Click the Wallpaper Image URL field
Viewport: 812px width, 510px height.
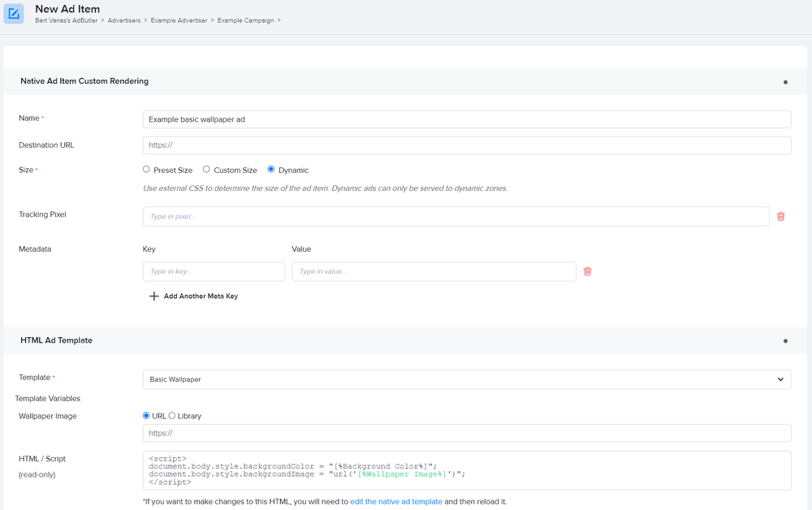point(467,433)
